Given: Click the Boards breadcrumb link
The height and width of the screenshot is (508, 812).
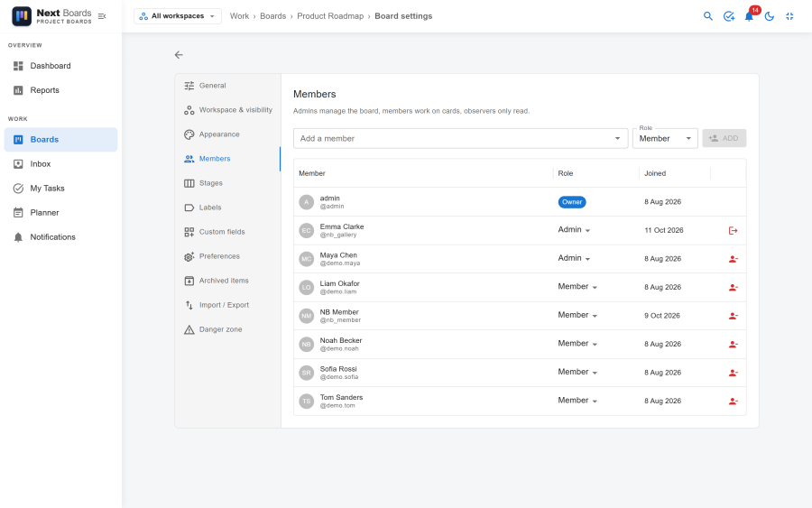Looking at the screenshot, I should (x=272, y=16).
